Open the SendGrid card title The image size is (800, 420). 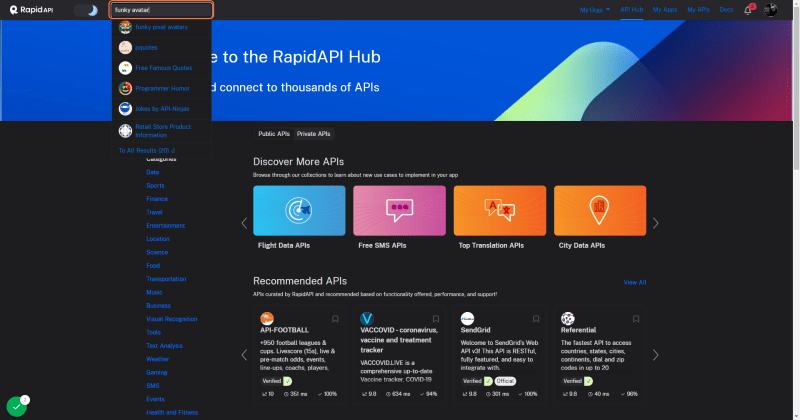tap(475, 330)
